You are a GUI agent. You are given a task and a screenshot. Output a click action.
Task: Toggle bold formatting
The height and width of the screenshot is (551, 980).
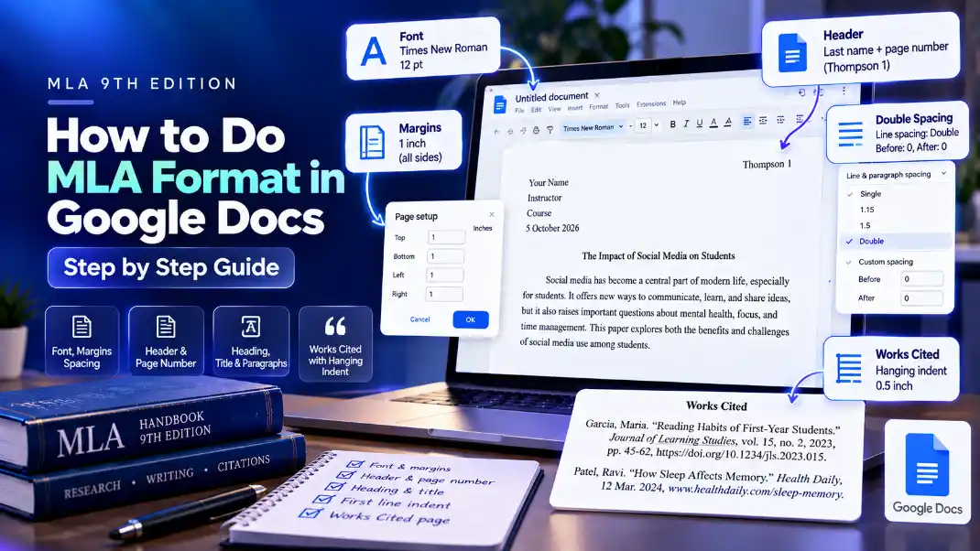[x=672, y=124]
